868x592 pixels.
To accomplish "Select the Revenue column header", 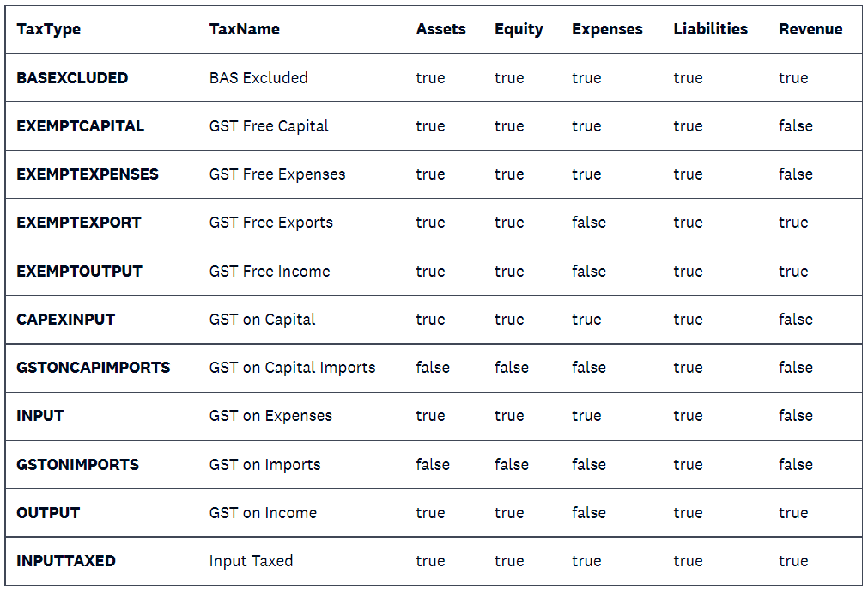I will tap(810, 29).
